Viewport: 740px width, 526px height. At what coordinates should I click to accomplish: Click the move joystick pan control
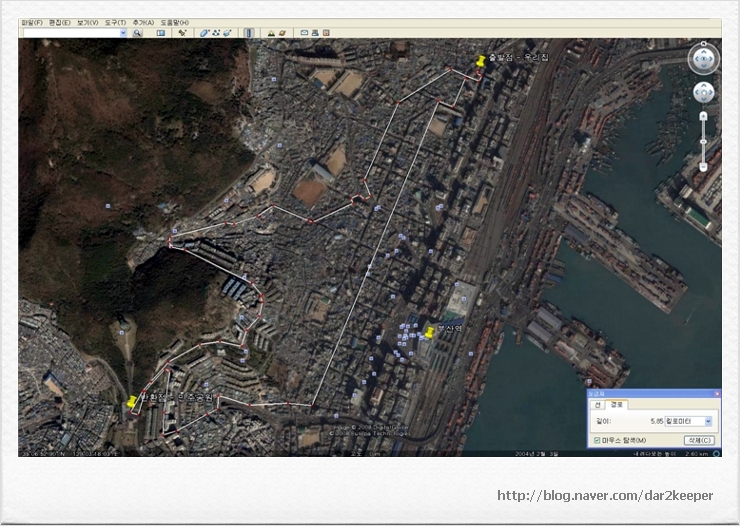pos(703,92)
